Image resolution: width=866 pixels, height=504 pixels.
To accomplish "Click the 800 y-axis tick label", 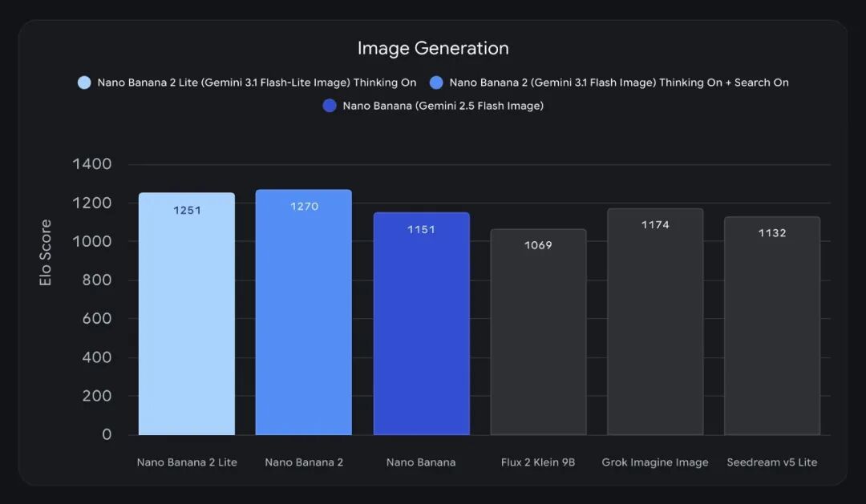I will (97, 280).
